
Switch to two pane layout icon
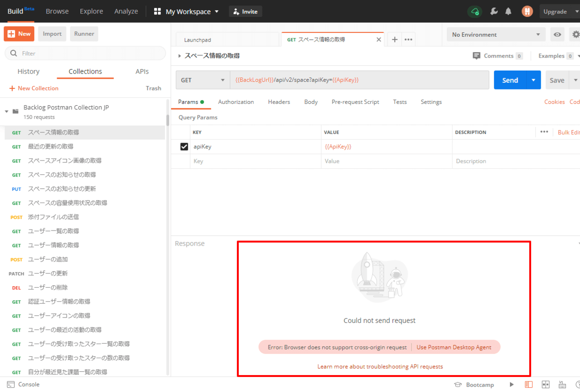[546, 384]
